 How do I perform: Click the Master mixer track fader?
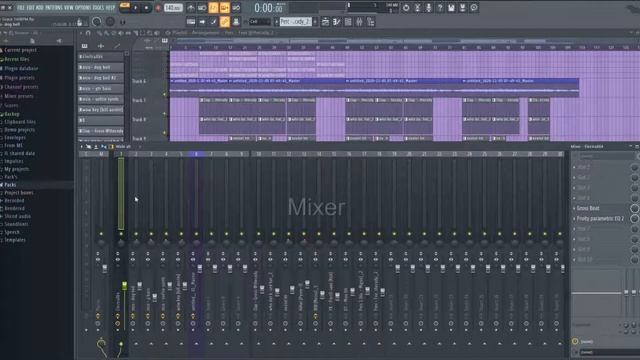click(x=105, y=268)
